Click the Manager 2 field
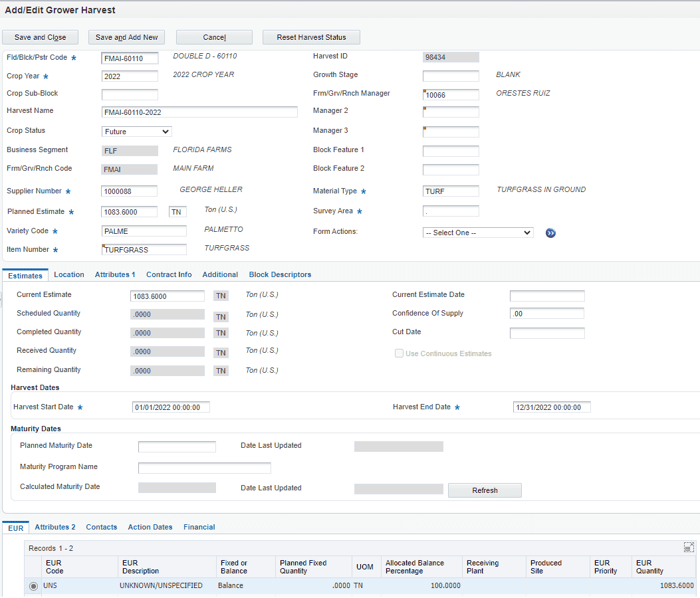The height and width of the screenshot is (598, 700). [x=451, y=112]
